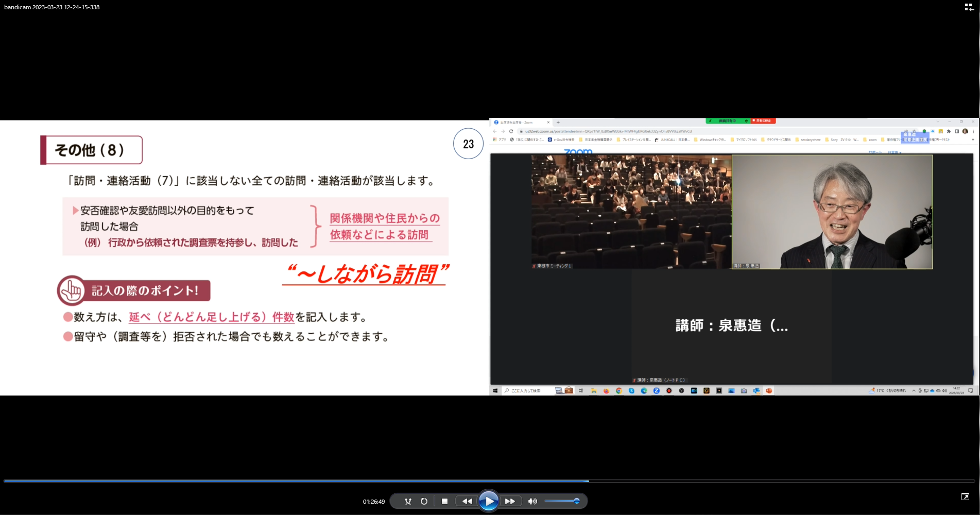Click the Chrome back arrow

pos(495,131)
